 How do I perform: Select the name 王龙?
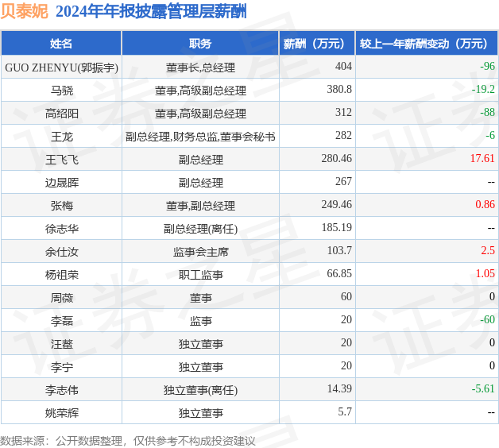(62, 137)
